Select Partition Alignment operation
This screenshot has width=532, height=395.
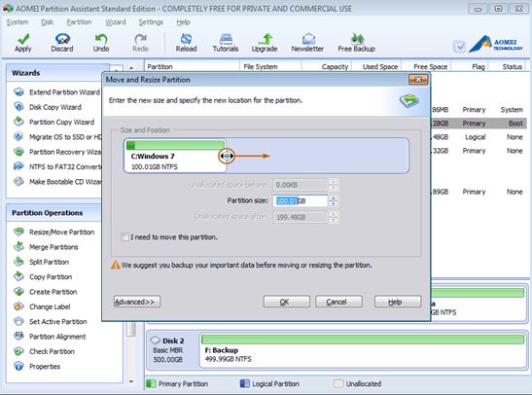pos(50,337)
